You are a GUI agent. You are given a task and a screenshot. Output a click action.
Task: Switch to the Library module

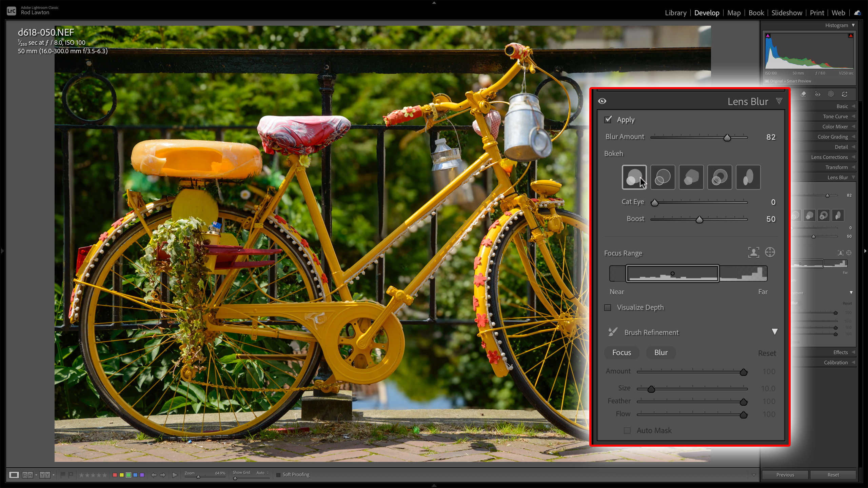(x=675, y=13)
